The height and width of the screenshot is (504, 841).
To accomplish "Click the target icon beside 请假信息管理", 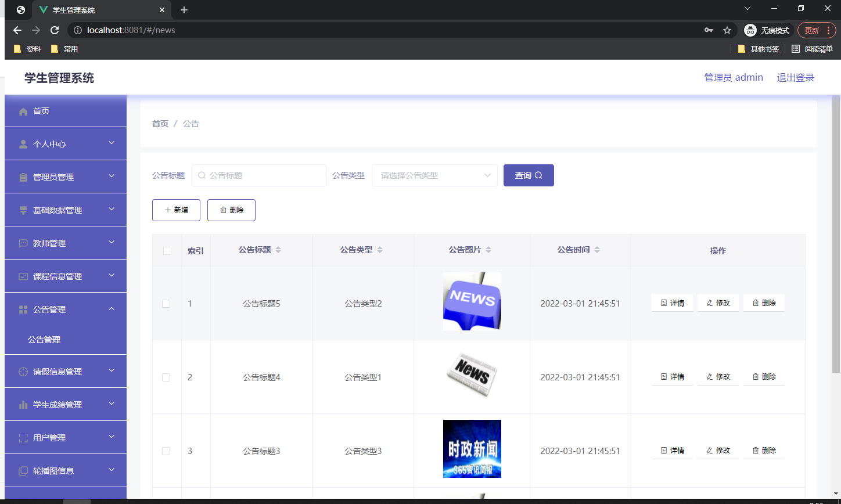I will click(23, 372).
